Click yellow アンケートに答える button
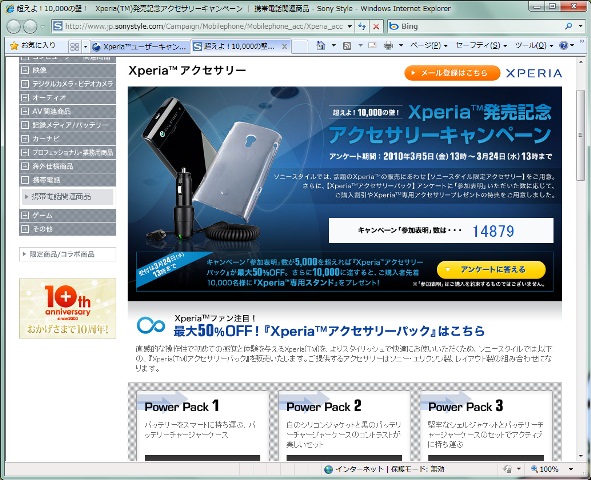The width and height of the screenshot is (591, 480). [491, 269]
